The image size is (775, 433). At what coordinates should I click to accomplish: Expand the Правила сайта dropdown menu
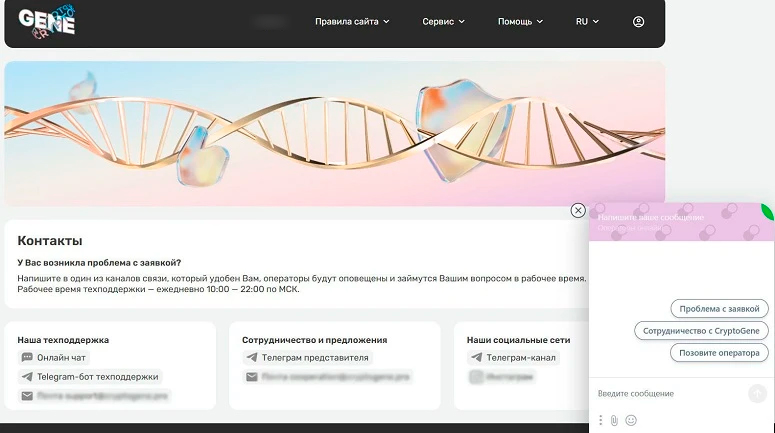[x=352, y=21]
